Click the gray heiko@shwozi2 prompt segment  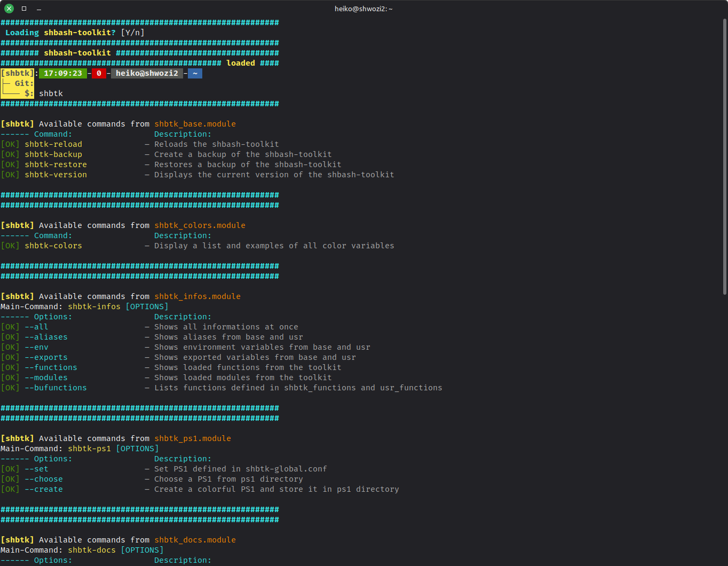(x=147, y=73)
